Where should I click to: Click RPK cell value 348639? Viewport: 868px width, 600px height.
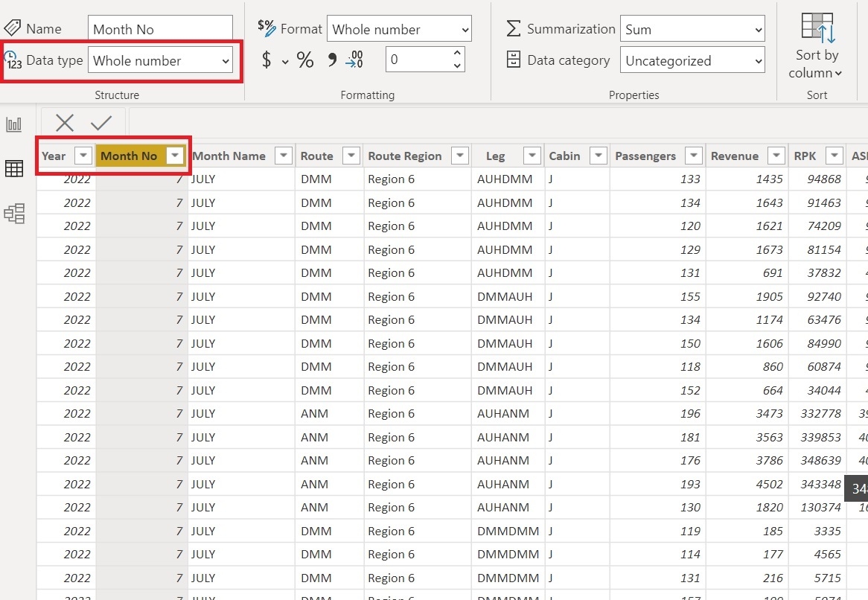[x=821, y=461]
